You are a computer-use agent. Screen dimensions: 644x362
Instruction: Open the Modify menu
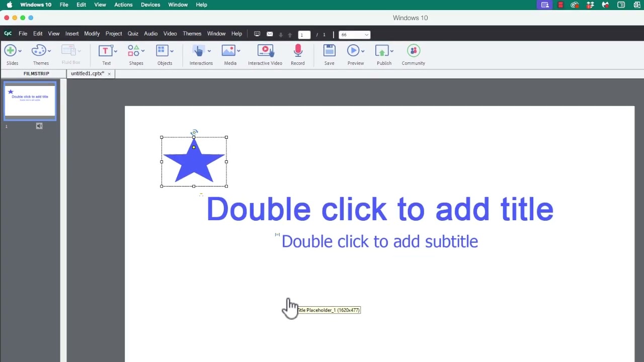(92, 34)
